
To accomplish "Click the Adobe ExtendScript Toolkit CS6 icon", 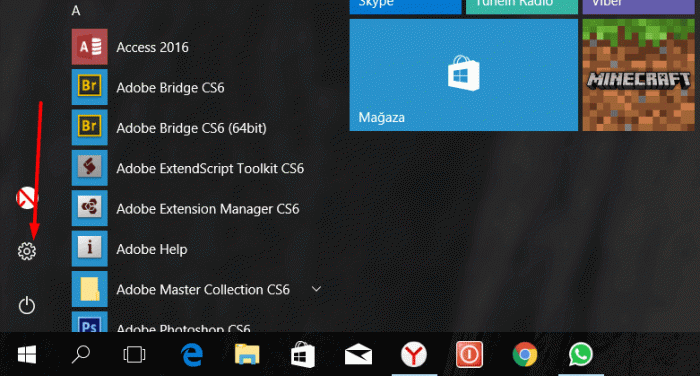I will pos(90,168).
